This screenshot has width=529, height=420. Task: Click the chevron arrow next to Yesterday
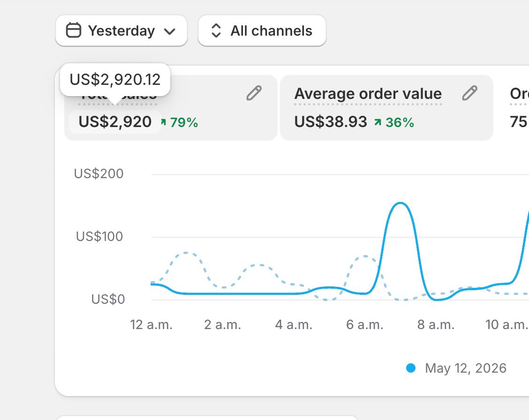tap(169, 31)
